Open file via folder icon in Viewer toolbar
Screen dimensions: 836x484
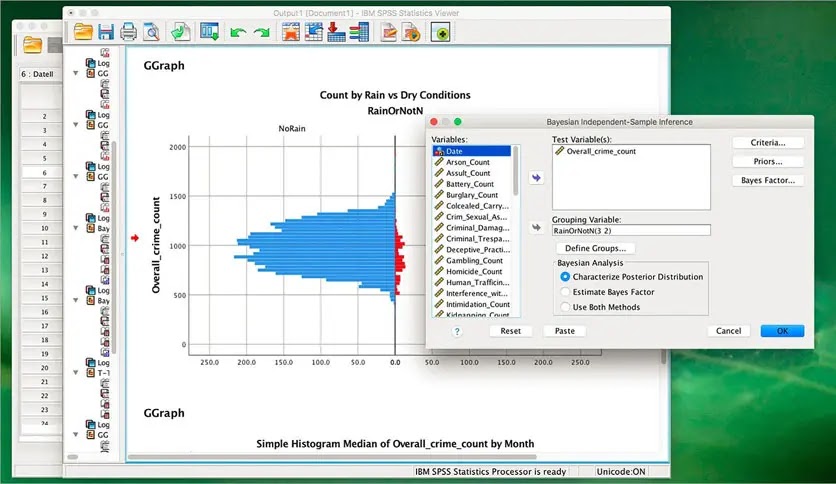click(83, 32)
